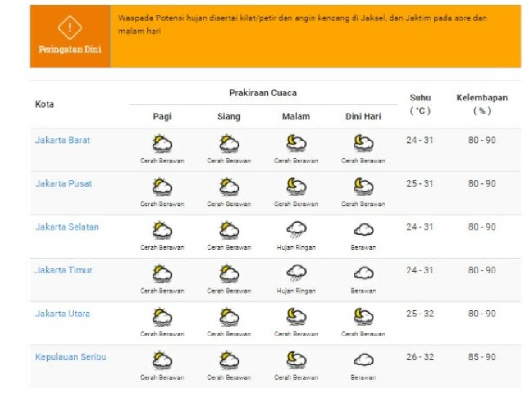Click the Pagi column header
This screenshot has height=399, width=532.
coord(162,116)
